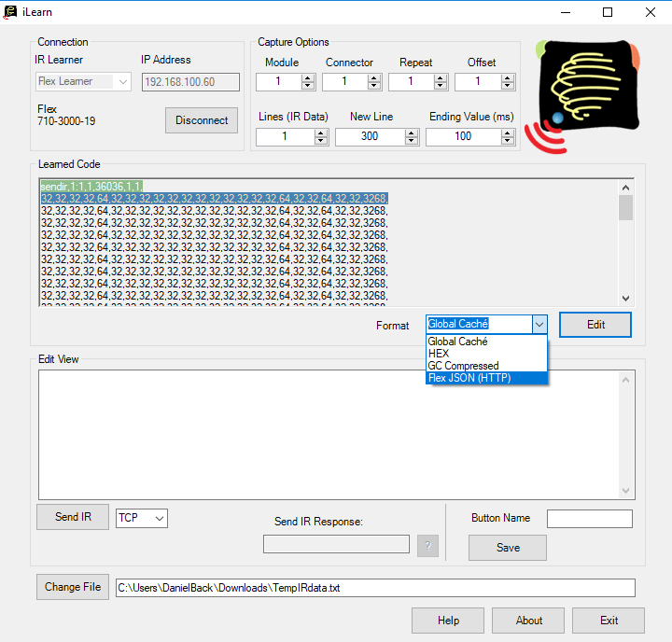Image resolution: width=672 pixels, height=642 pixels.
Task: Increment the Repeat spinner up arrow
Action: pos(441,78)
